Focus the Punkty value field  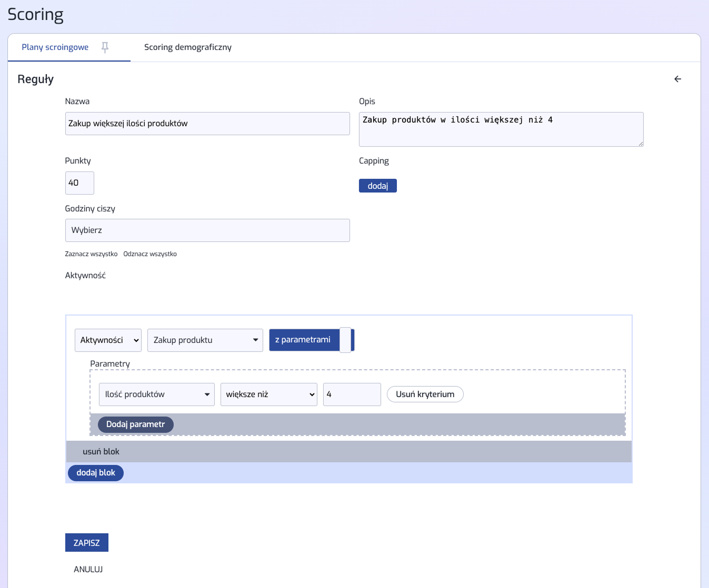pyautogui.click(x=79, y=183)
